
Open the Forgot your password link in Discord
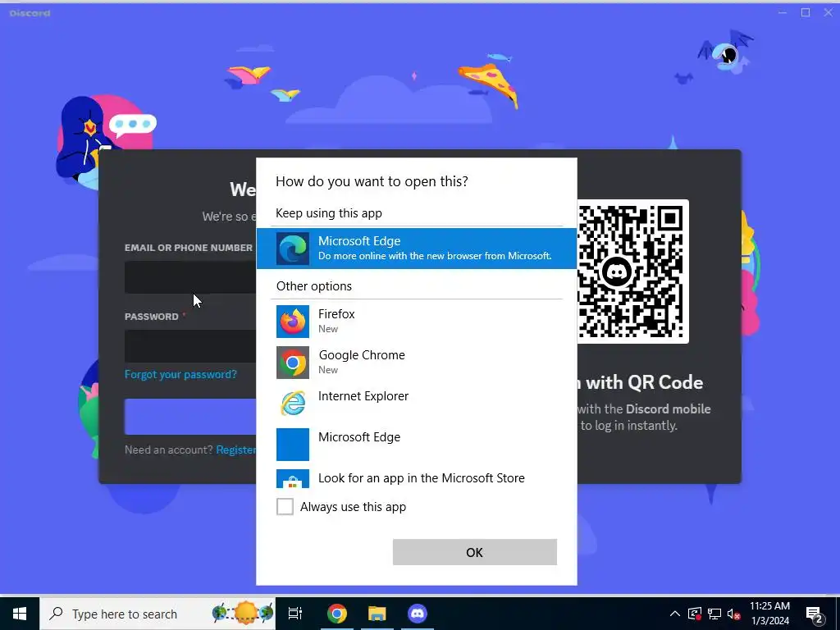coord(180,374)
